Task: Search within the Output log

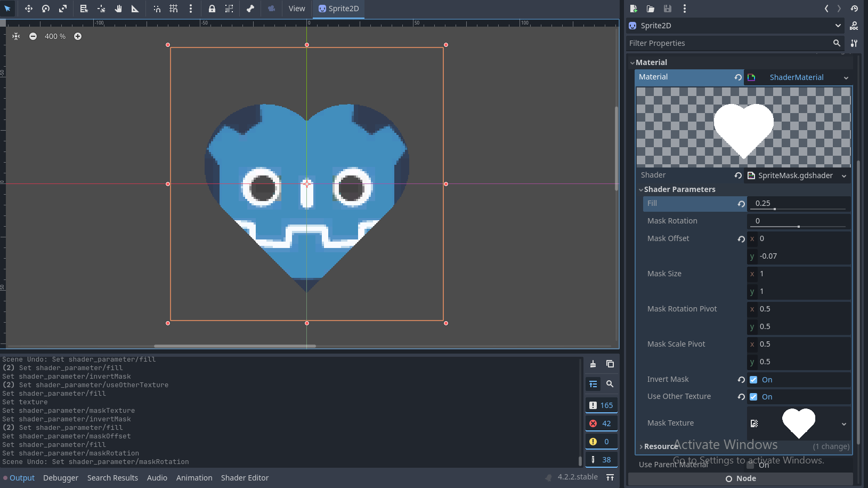Action: pyautogui.click(x=610, y=384)
